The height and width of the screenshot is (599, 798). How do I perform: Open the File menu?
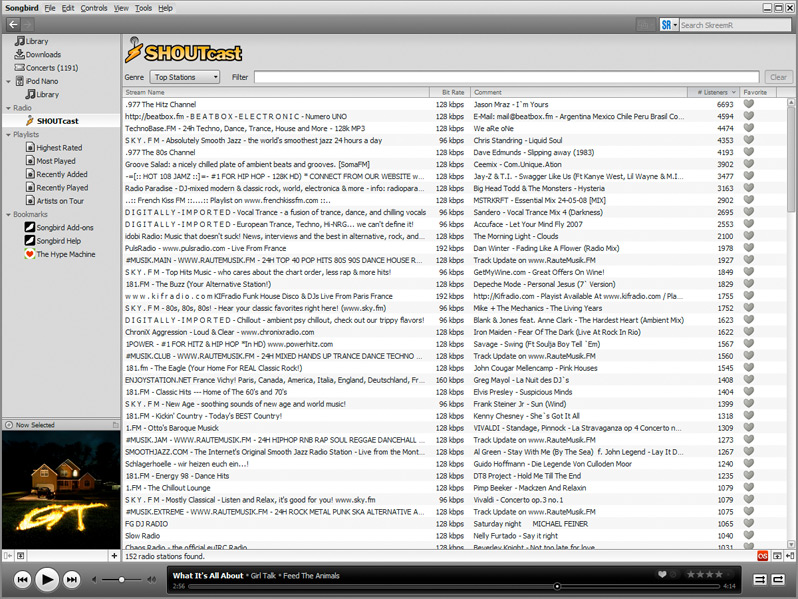pyautogui.click(x=50, y=8)
